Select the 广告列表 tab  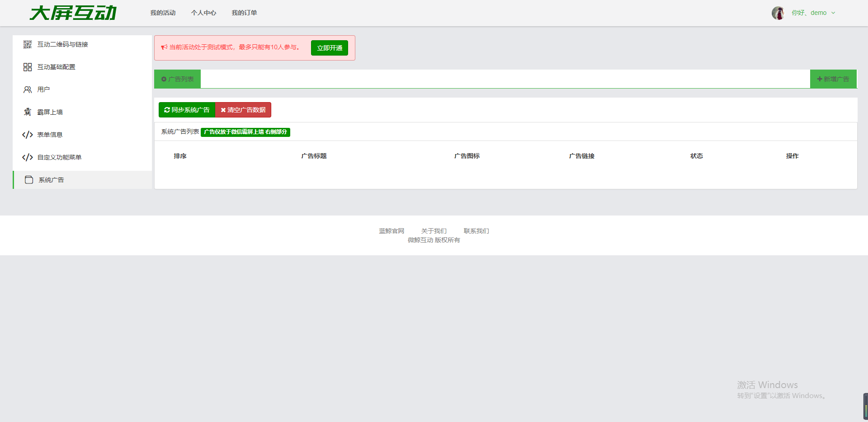click(177, 79)
